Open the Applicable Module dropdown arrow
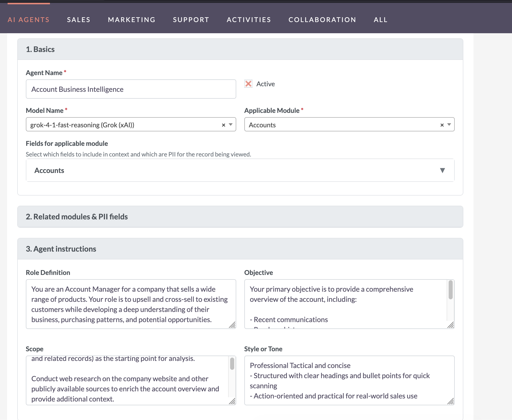The image size is (512, 420). (x=449, y=125)
